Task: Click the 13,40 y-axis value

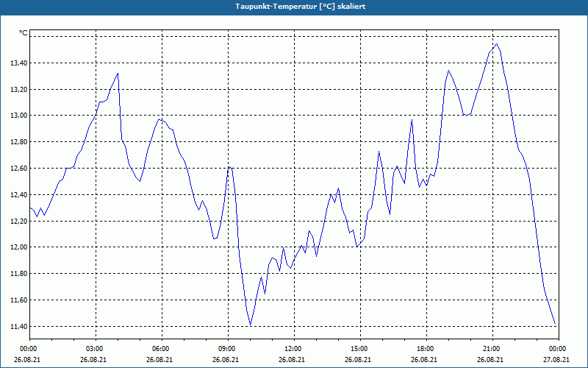Action: tap(18, 63)
